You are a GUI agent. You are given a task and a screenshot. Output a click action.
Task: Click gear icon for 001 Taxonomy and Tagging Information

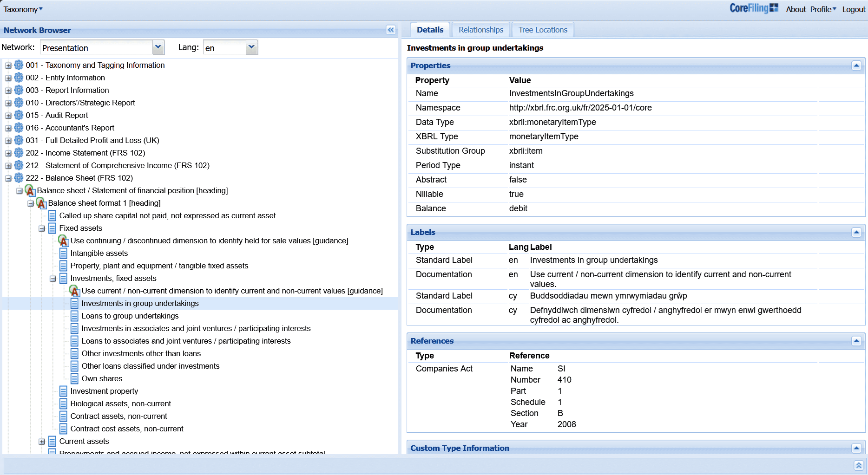19,65
